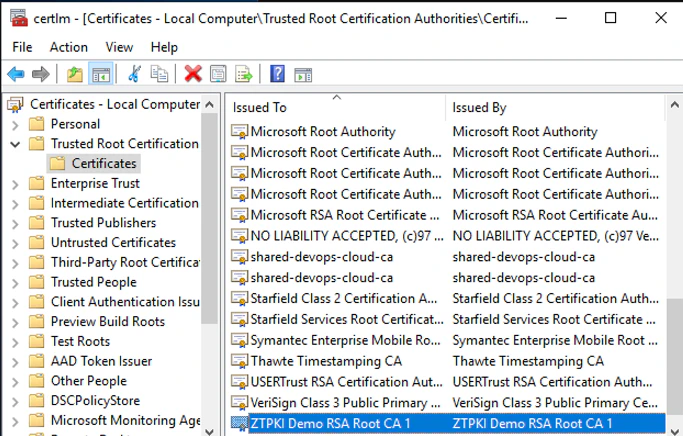Viewport: 684px width, 436px height.
Task: Open Help with the question mark icon
Action: [x=277, y=74]
